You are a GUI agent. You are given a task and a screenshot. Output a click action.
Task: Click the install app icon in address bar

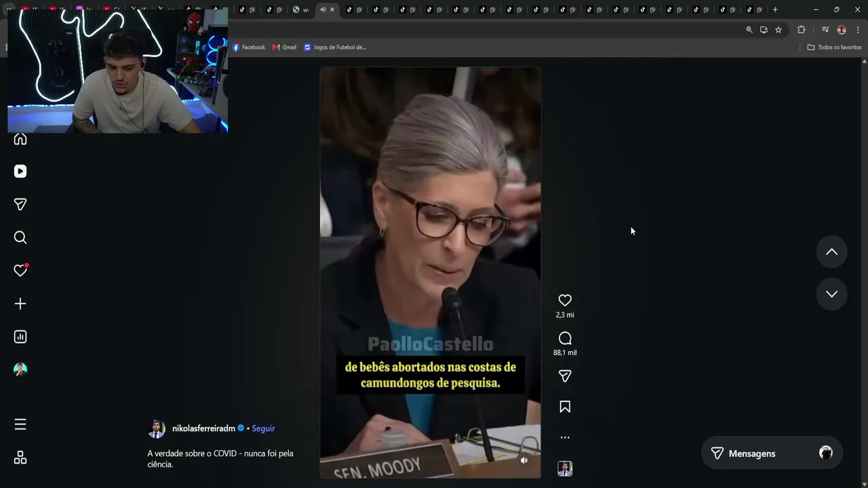pos(764,30)
